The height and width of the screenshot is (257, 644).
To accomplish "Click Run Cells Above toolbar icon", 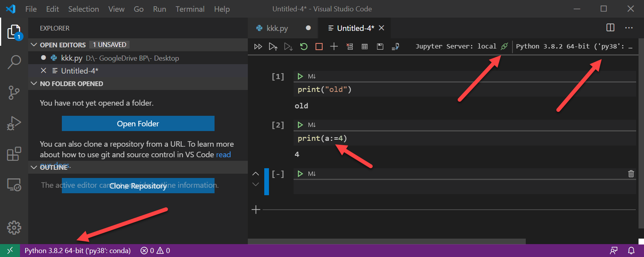I will pyautogui.click(x=273, y=47).
